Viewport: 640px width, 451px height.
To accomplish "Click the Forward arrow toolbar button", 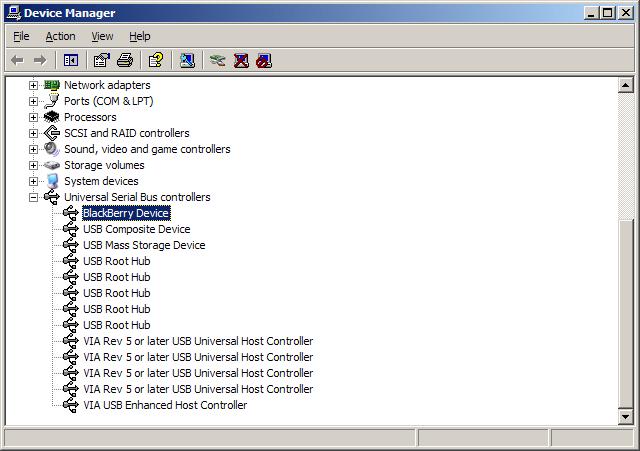I will pos(40,60).
